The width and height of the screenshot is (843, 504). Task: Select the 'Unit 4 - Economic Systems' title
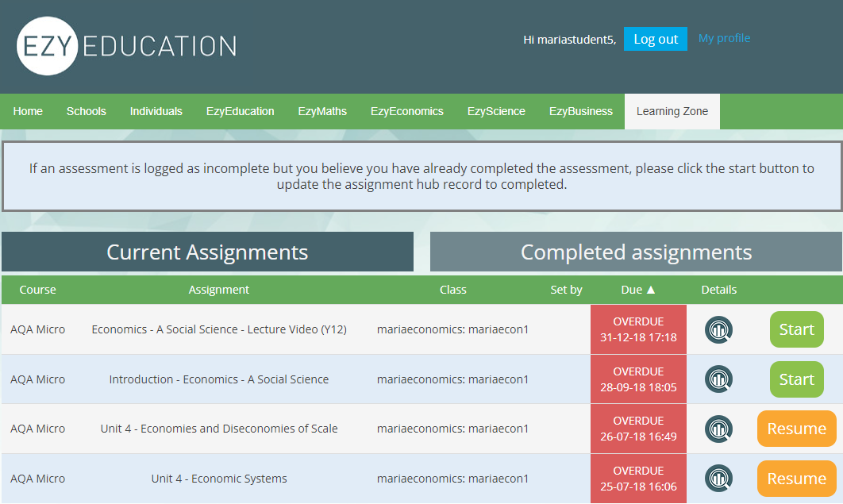[219, 479]
